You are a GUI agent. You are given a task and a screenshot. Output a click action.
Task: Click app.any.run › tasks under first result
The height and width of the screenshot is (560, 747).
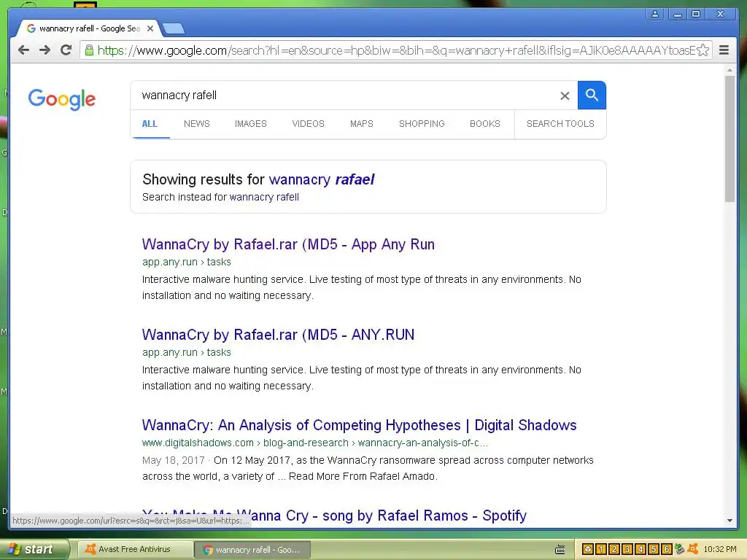pos(186,262)
